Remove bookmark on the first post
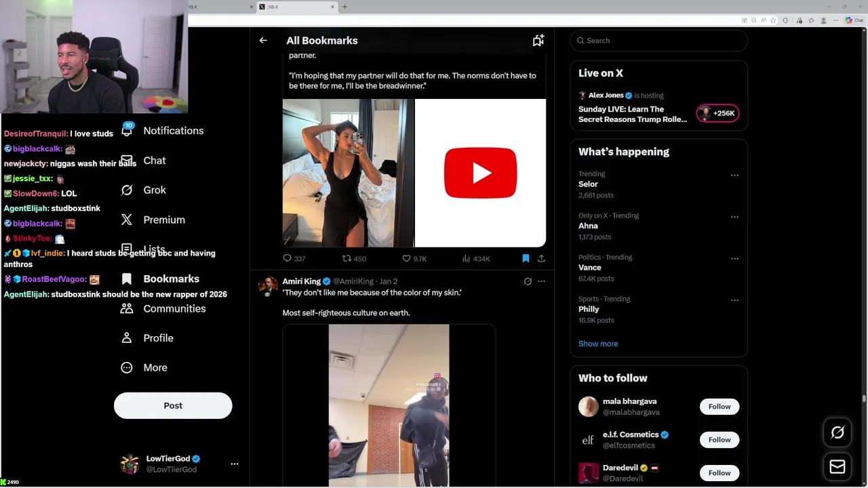The height and width of the screenshot is (488, 868). [526, 258]
